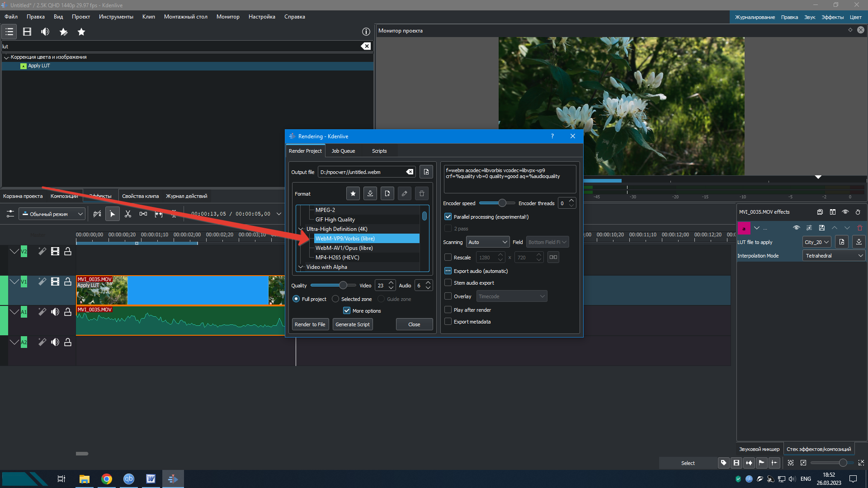Show audio effects filter icon
Viewport: 868px width, 488px height.
[45, 32]
